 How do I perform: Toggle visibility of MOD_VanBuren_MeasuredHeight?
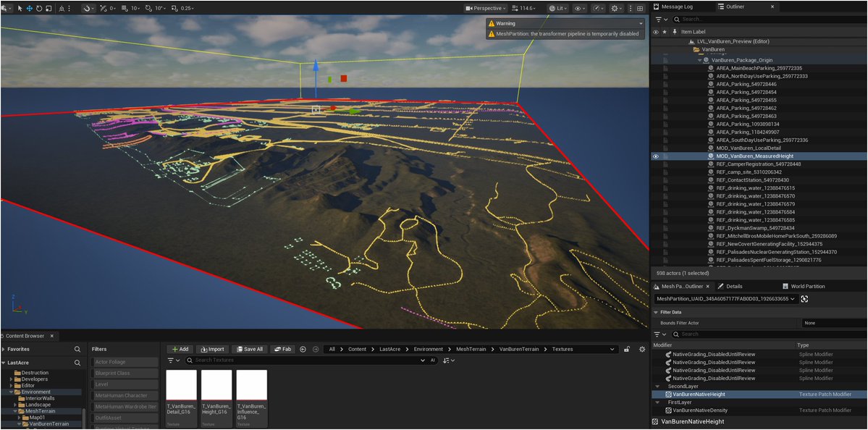point(656,156)
